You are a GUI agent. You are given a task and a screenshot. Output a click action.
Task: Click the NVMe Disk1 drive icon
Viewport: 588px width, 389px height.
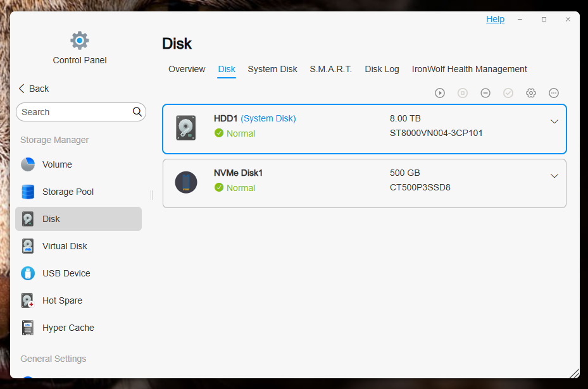[186, 182]
